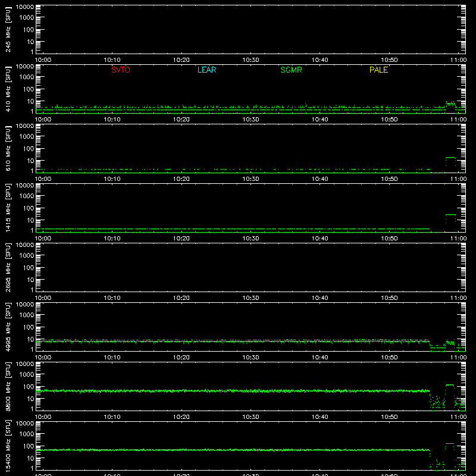Click the 10:20 label under the 610 MHz plot
This screenshot has width=476, height=476.
tap(181, 179)
